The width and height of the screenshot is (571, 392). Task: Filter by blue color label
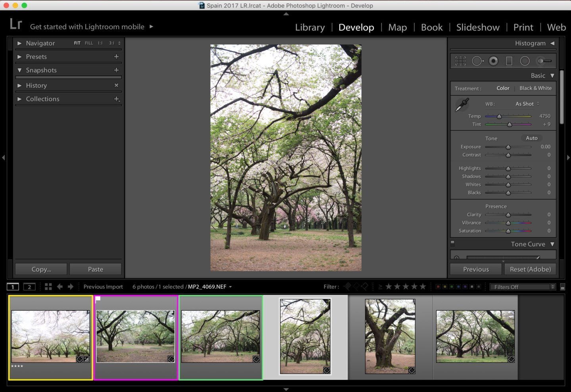458,287
